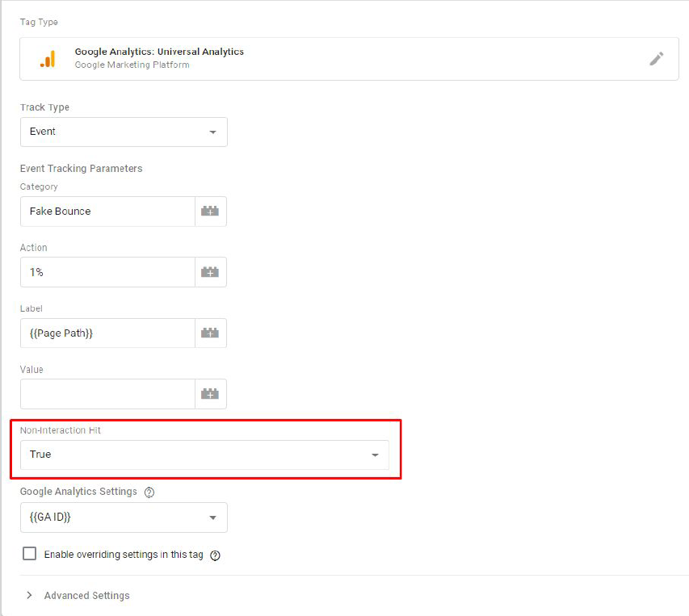
Task: Expand Advanced Settings with the chevron arrow
Action: click(30, 595)
